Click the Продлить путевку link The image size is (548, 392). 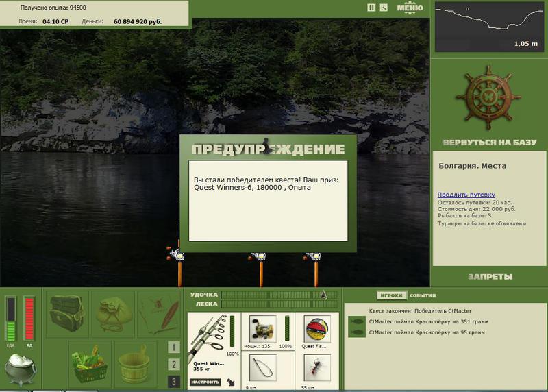point(466,195)
